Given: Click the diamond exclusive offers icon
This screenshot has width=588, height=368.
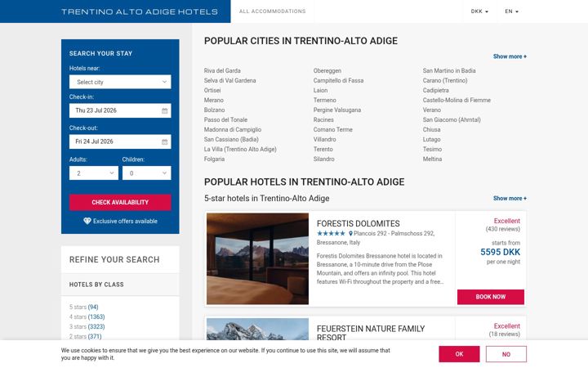Looking at the screenshot, I should click(87, 221).
